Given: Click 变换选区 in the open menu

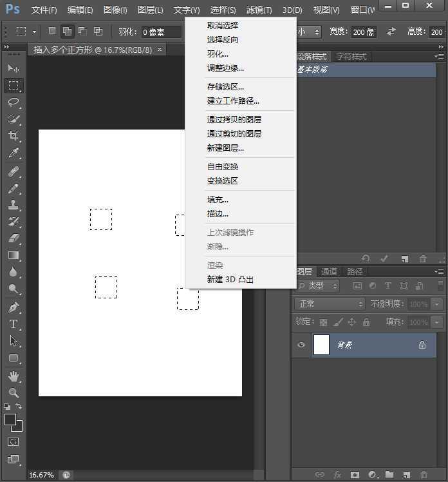Looking at the screenshot, I should tap(222, 181).
